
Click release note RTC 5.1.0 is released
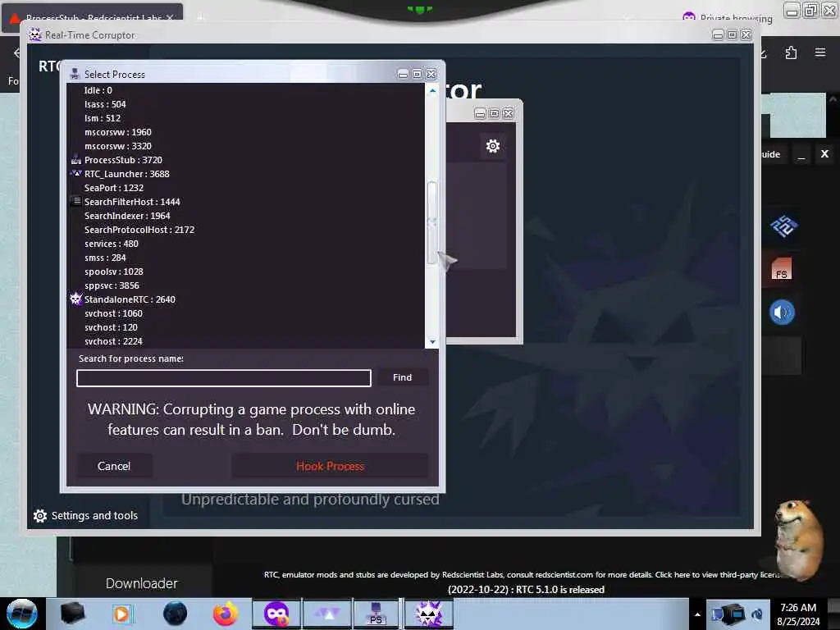pyautogui.click(x=526, y=589)
